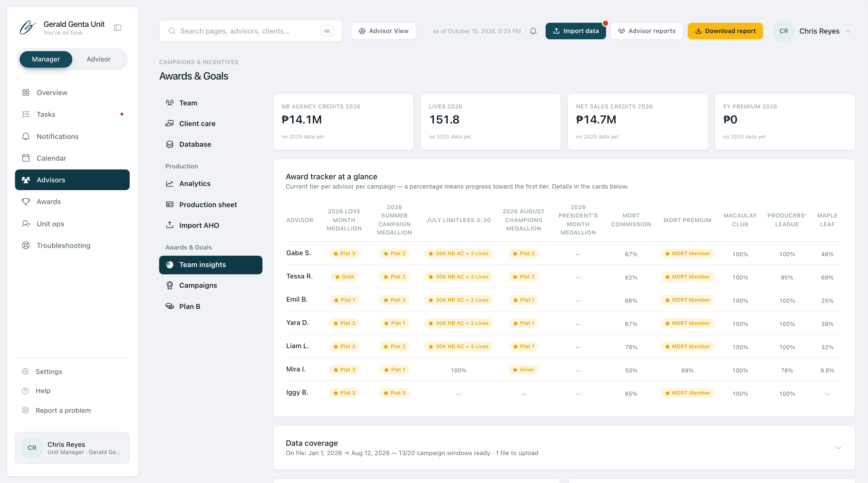Click Tessa R. Gold badge
The image size is (868, 483).
344,277
